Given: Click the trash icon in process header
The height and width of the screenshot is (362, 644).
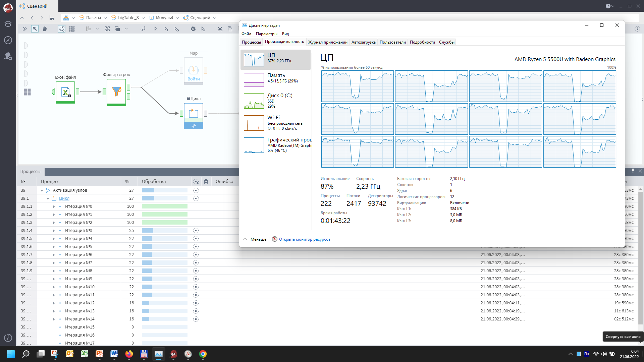Looking at the screenshot, I should coord(206,181).
